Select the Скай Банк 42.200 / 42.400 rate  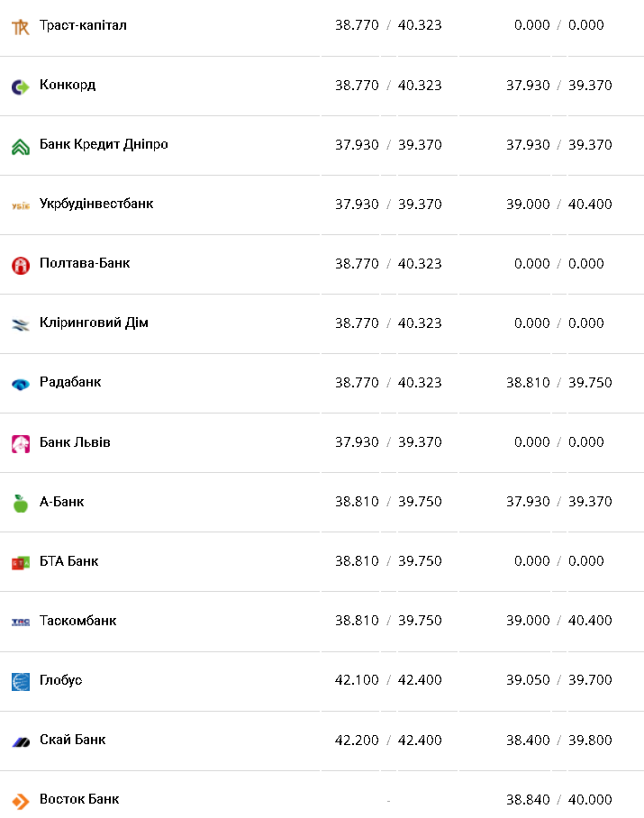pyautogui.click(x=388, y=740)
